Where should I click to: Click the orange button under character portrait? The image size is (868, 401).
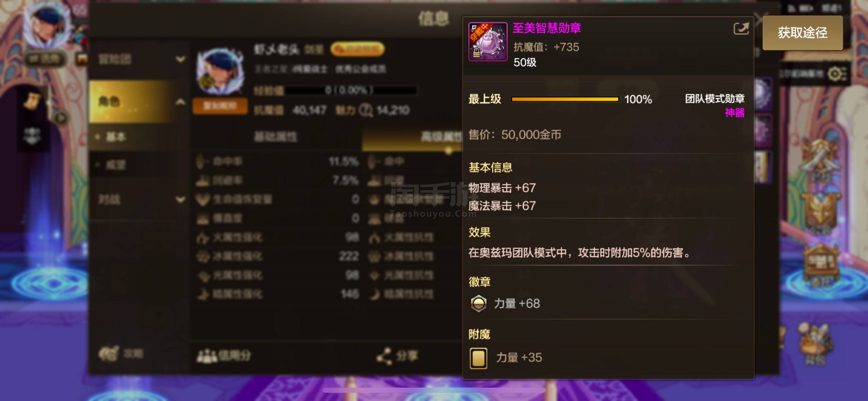(x=220, y=106)
